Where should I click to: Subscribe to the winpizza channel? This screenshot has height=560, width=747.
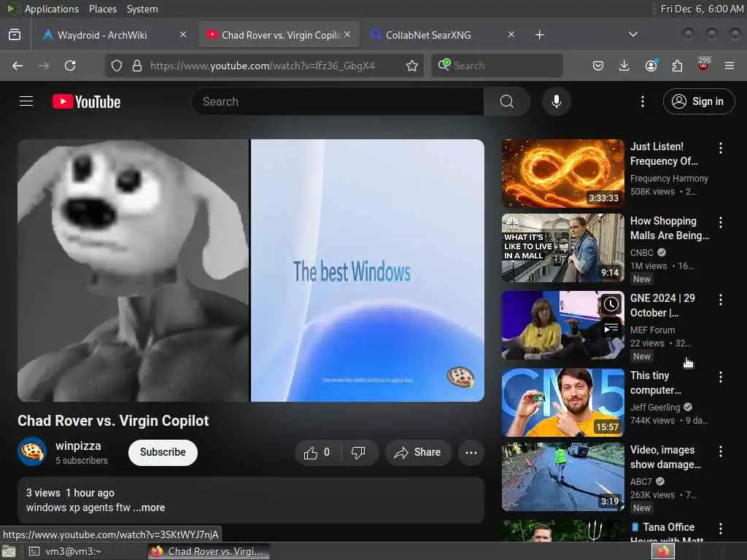163,452
